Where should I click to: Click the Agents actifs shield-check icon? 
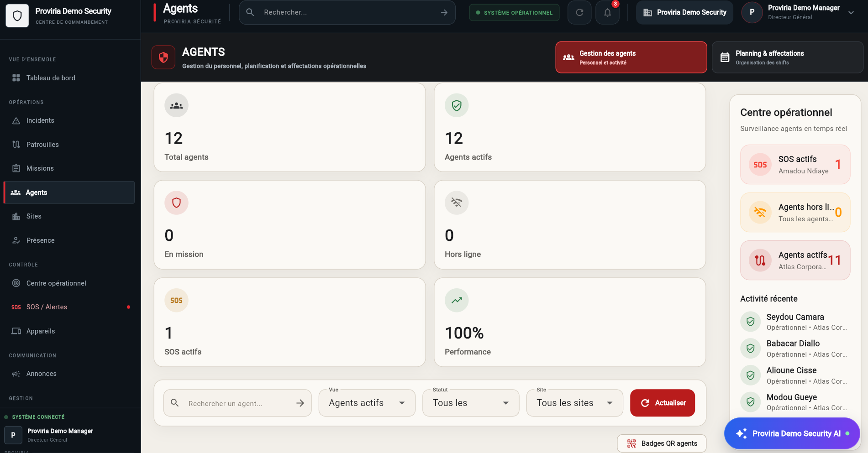pos(457,105)
